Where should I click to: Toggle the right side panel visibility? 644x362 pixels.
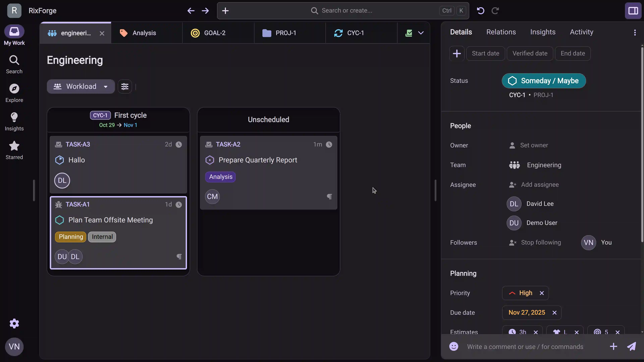633,11
